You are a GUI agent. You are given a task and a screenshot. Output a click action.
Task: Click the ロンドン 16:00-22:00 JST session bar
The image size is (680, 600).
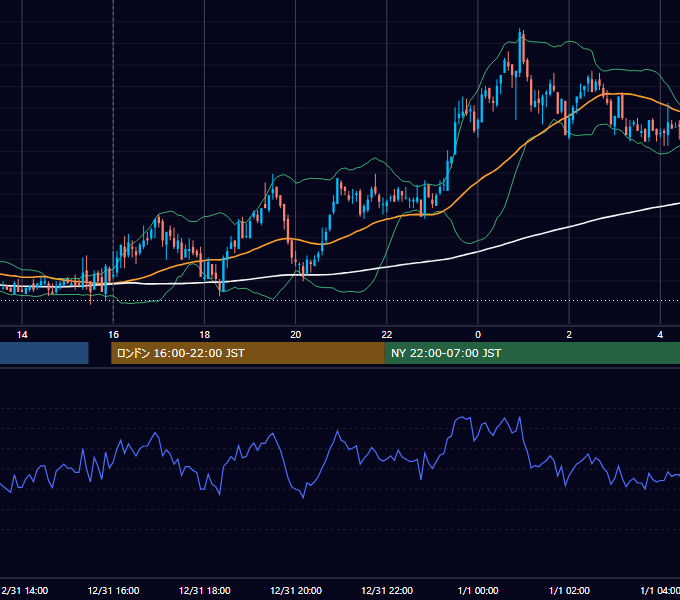tap(248, 353)
